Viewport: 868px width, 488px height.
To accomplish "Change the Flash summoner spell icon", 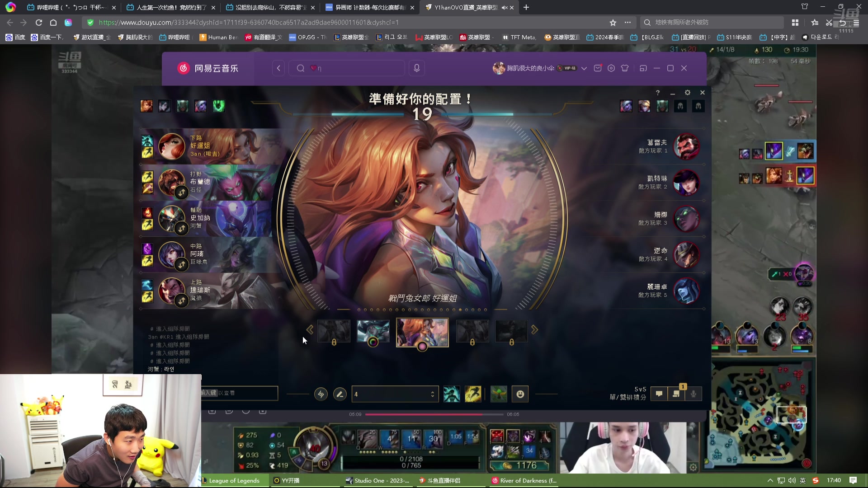I will tap(473, 394).
